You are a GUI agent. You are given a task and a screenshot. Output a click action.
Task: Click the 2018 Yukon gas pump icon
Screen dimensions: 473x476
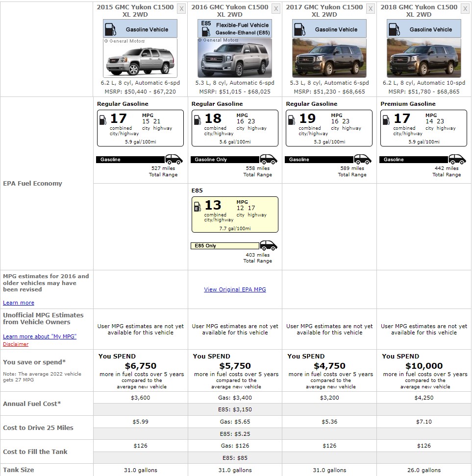394,29
